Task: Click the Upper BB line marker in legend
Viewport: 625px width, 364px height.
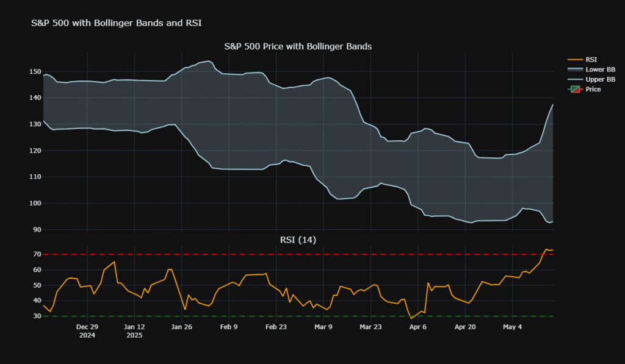Action: pyautogui.click(x=574, y=79)
